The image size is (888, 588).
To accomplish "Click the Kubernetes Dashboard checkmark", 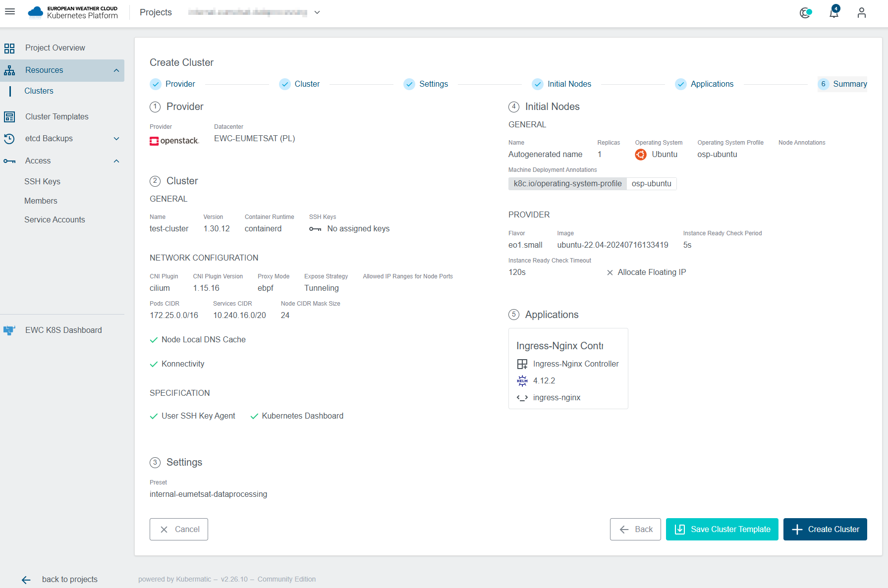I will pos(254,416).
